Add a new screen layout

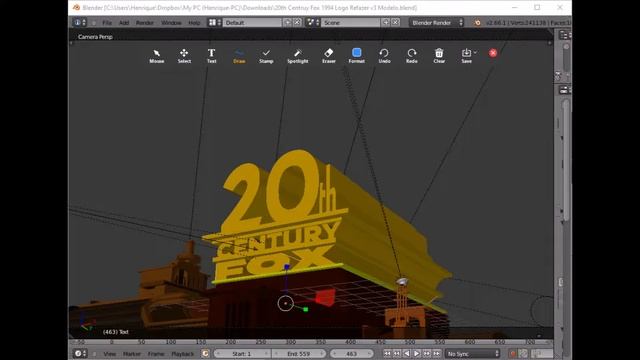point(288,22)
